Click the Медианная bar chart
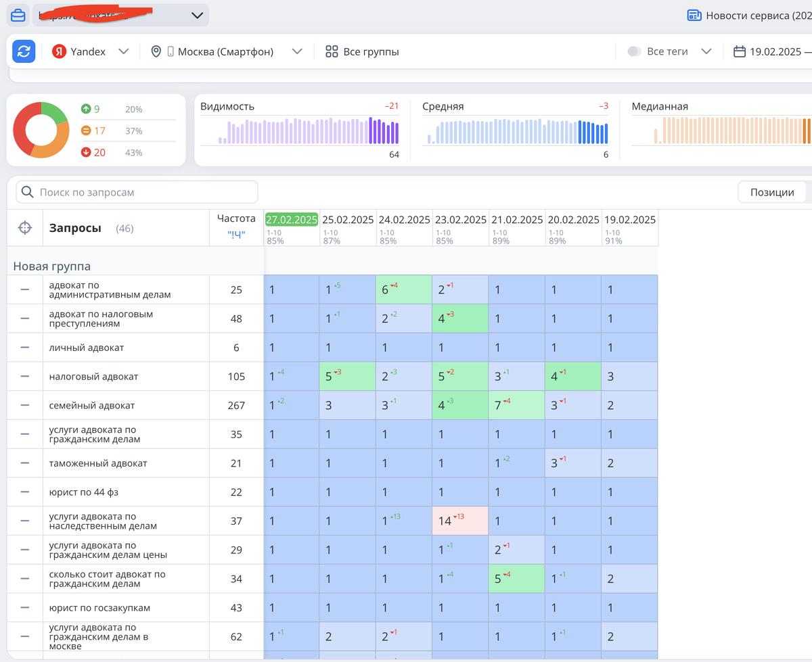Viewport: 812px width, 662px height. [x=721, y=131]
